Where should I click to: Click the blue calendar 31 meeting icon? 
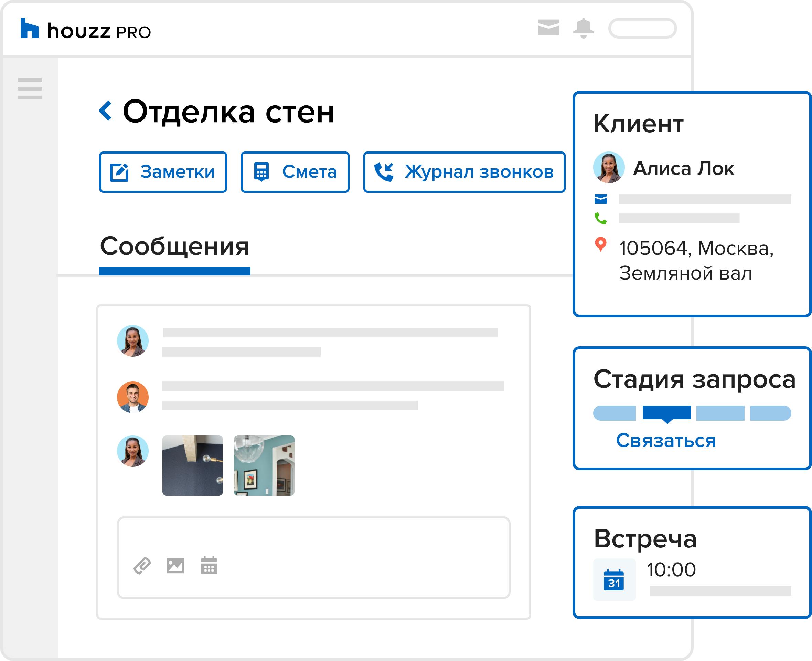(x=614, y=580)
